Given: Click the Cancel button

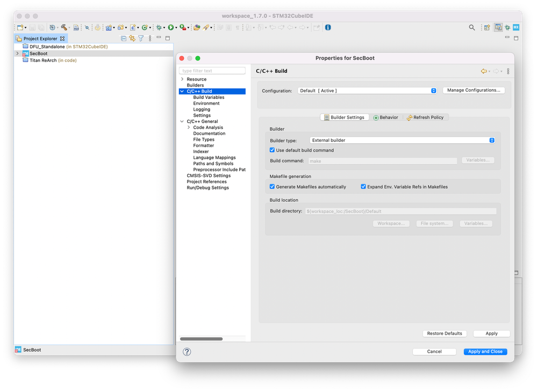Looking at the screenshot, I should 434,352.
